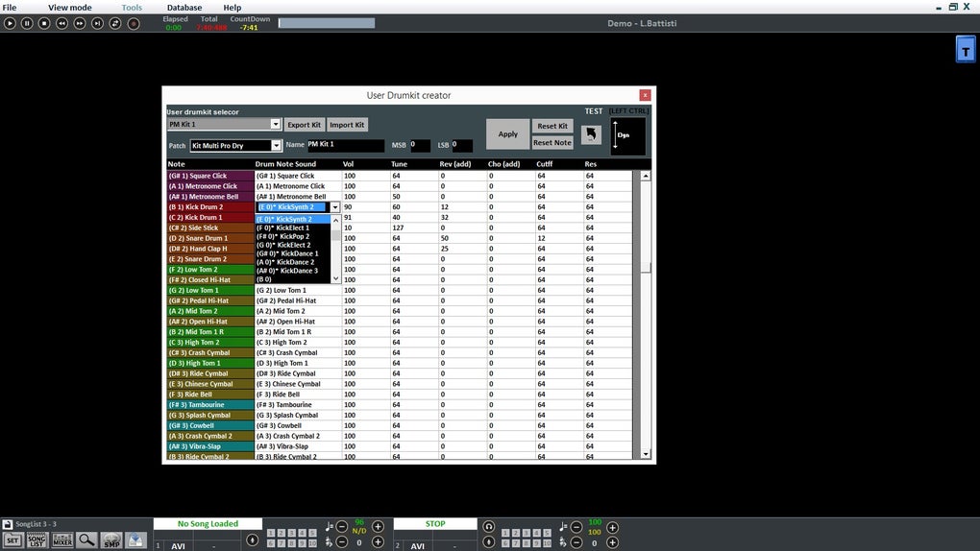Click the MSB value field
This screenshot has height=551, width=980.
[420, 145]
